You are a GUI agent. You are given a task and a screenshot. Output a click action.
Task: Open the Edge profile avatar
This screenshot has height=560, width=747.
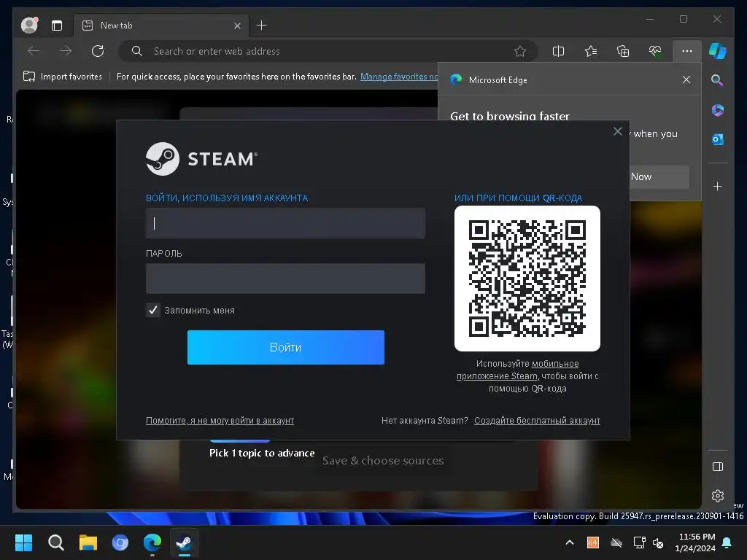click(29, 25)
